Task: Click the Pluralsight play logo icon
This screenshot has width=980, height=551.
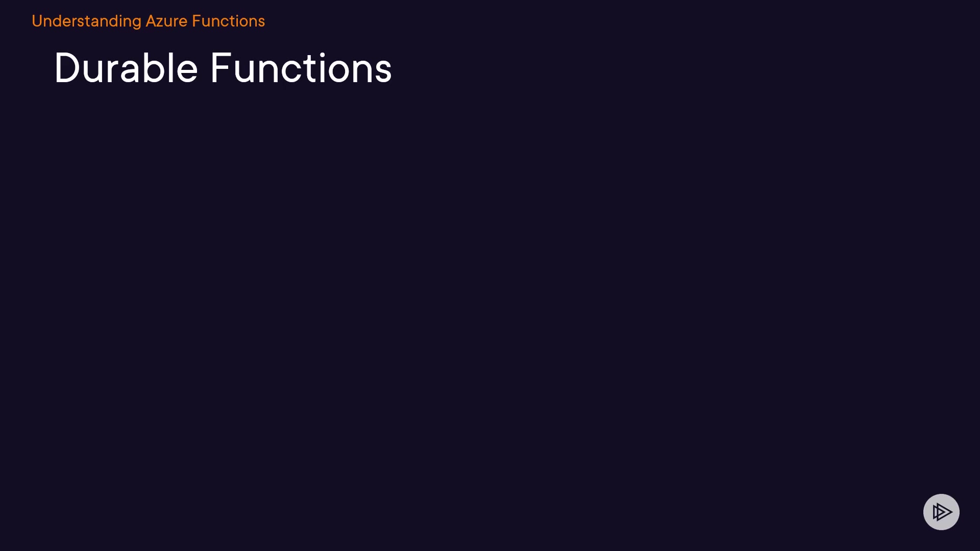Action: point(941,512)
